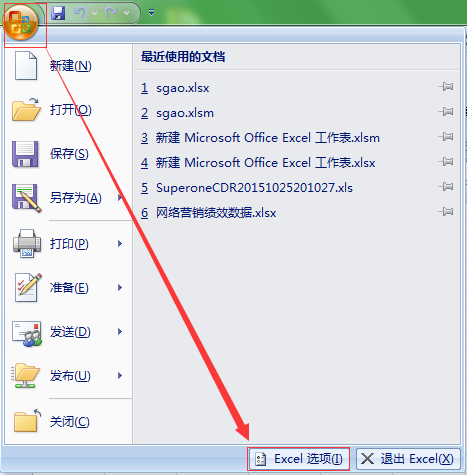Click the Excel 选项(I) button

pyautogui.click(x=299, y=459)
